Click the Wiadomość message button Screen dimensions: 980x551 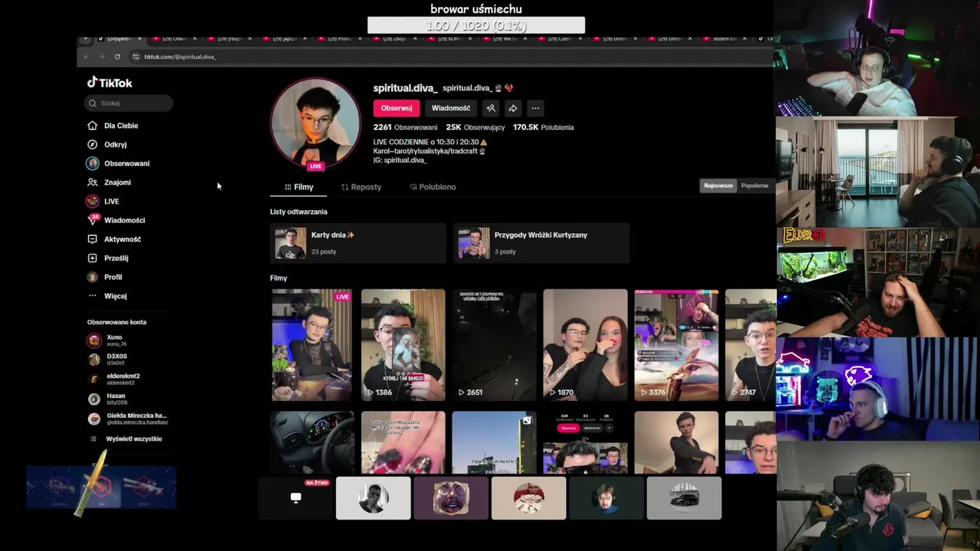[451, 108]
